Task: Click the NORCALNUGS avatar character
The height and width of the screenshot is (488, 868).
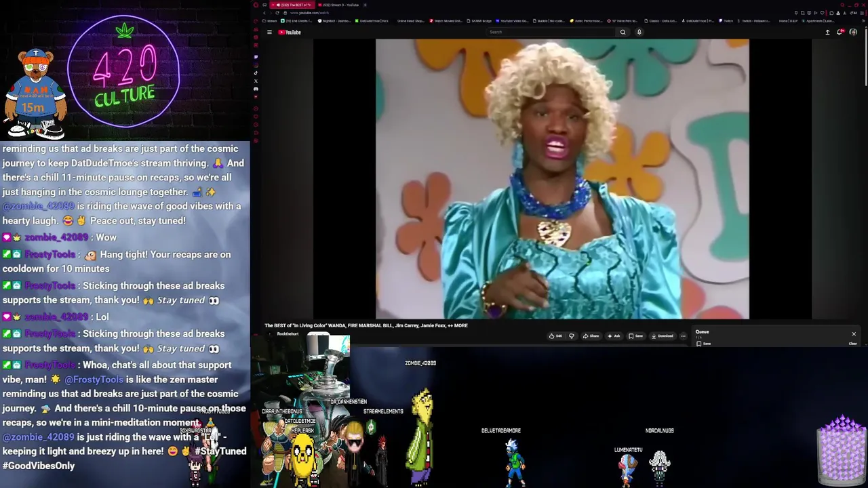Action: coord(660,468)
